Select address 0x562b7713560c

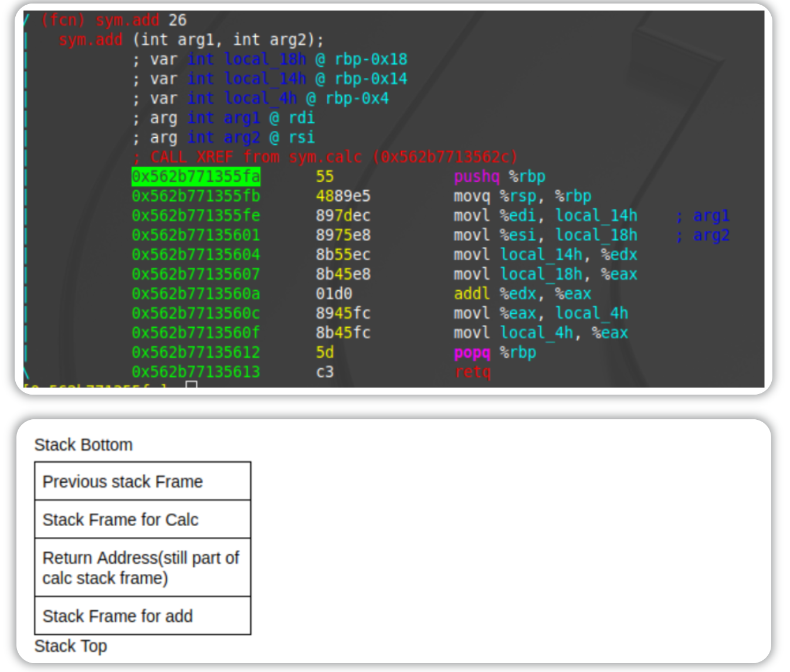(196, 313)
